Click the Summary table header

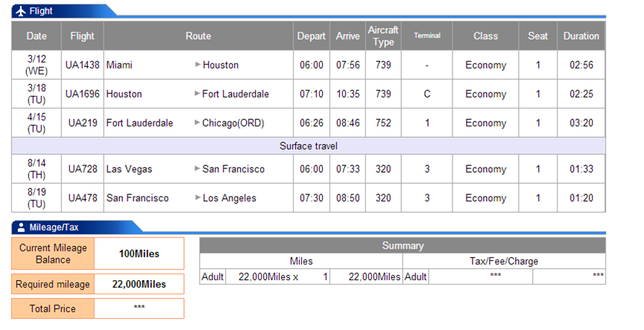402,245
